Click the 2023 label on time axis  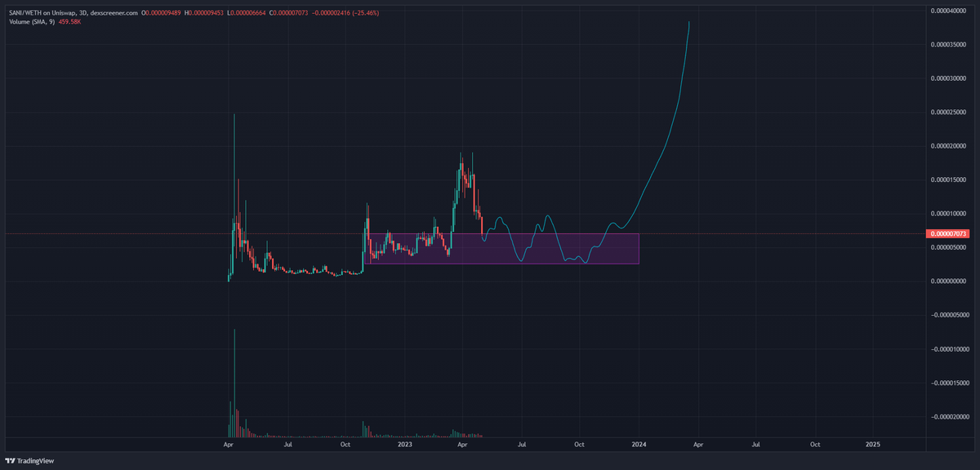tap(405, 445)
